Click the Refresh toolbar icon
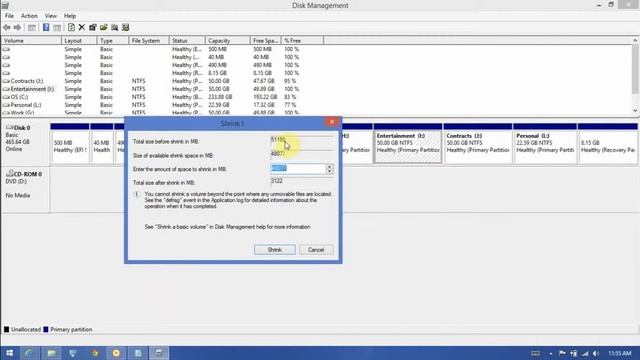The width and height of the screenshot is (640, 360). tap(71, 27)
